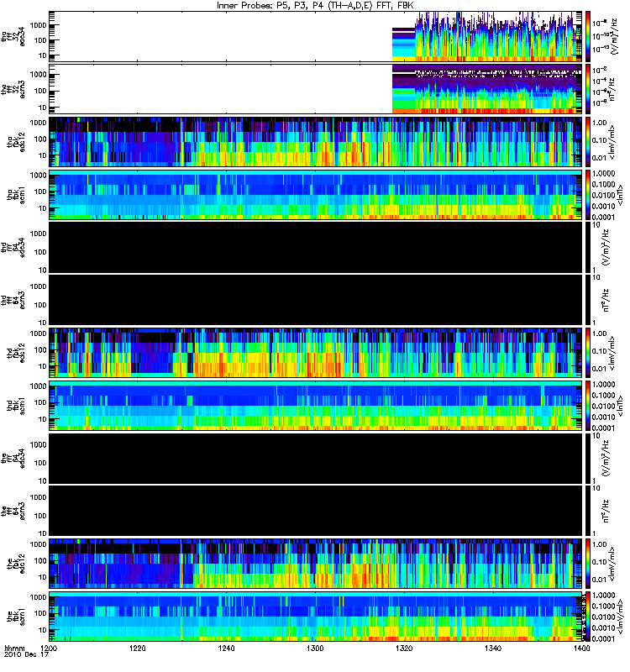Click inside the 'the fbk edc12' spectrogram
The height and width of the screenshot is (672, 630).
pos(316,564)
